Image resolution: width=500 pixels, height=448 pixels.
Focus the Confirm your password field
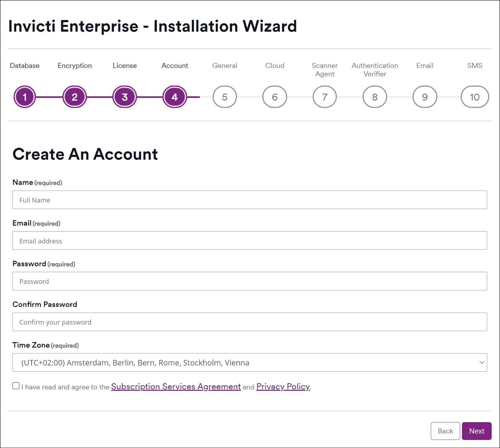click(x=249, y=322)
